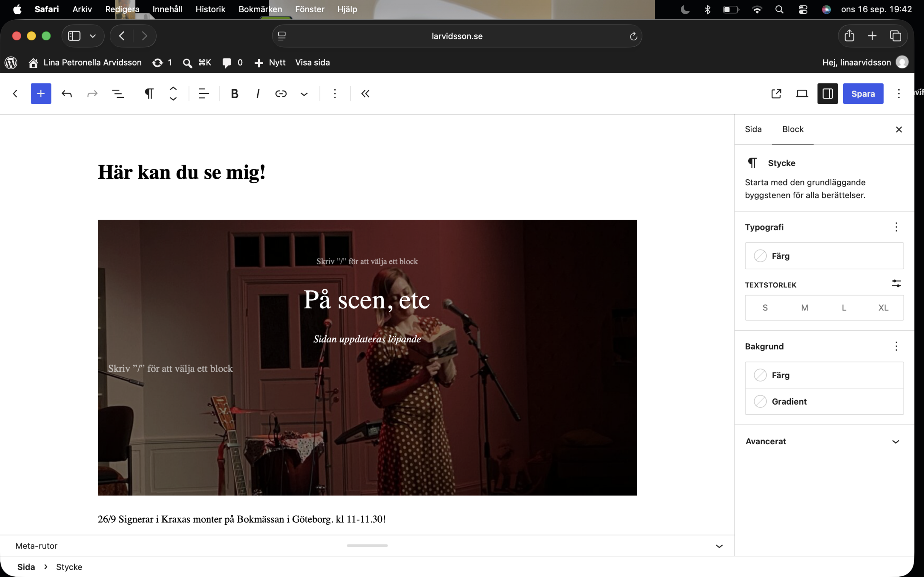Apply italic formatting to text
The width and height of the screenshot is (924, 577).
click(258, 93)
